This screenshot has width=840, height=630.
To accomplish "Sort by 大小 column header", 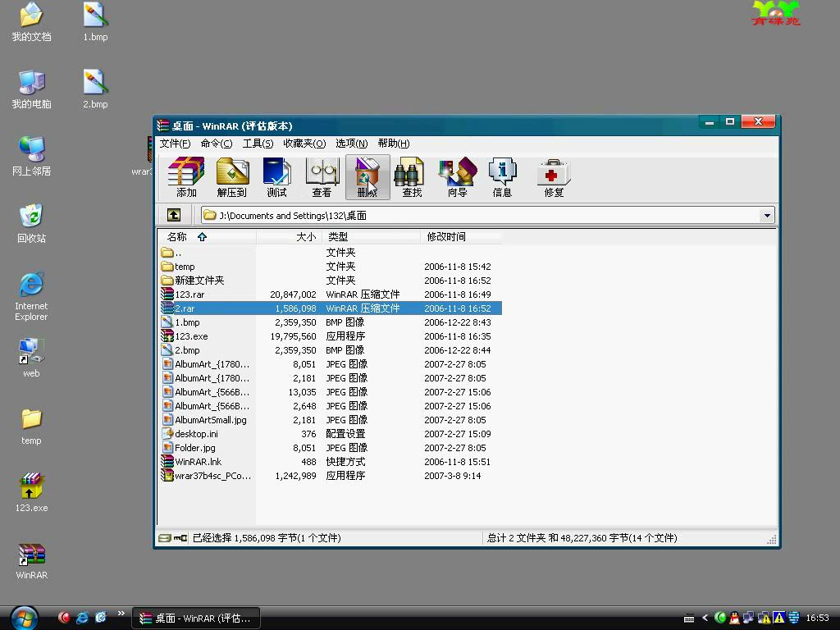I will (x=290, y=237).
